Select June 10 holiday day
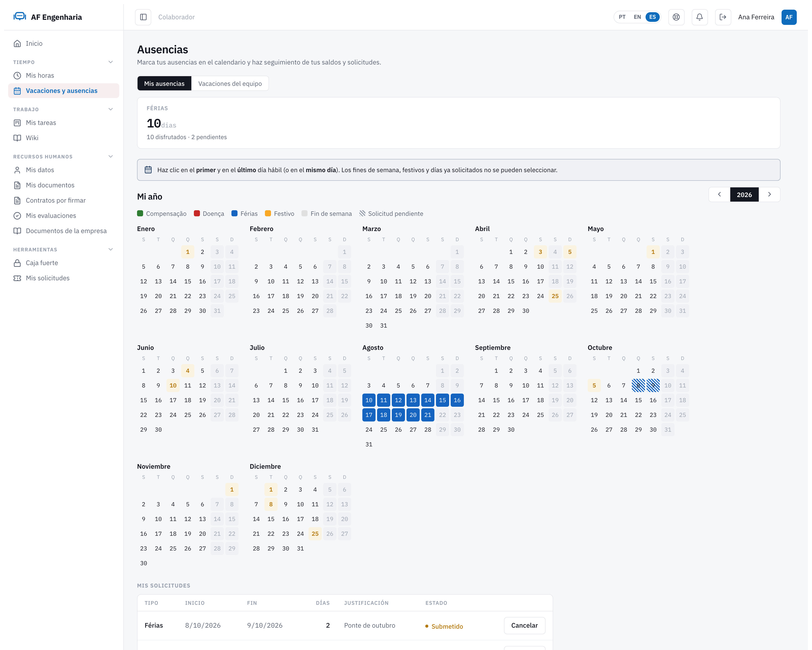Screen dimensions: 812x650 (x=173, y=385)
